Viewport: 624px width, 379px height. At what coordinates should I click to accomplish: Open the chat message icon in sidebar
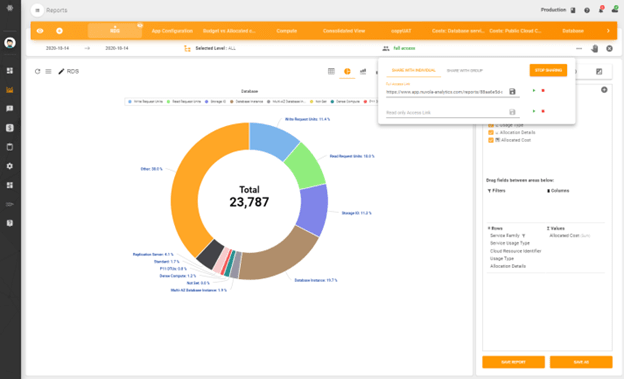[x=10, y=109]
